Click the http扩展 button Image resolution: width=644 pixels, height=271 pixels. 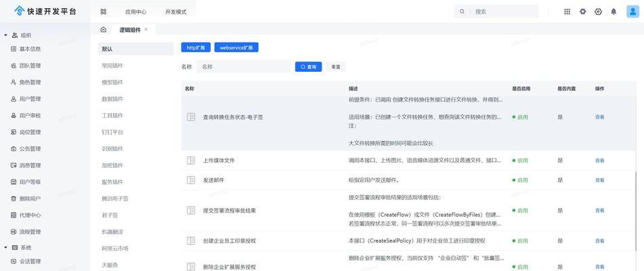pos(196,47)
